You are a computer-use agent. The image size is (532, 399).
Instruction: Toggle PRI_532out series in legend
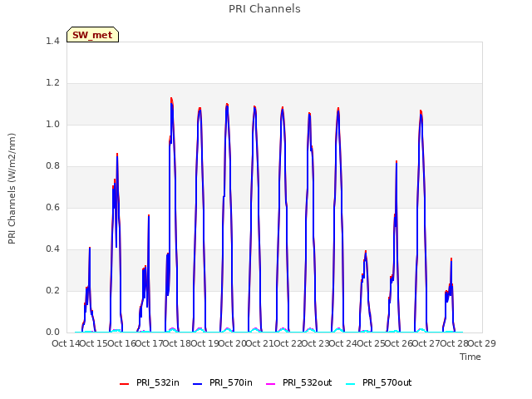click(x=299, y=382)
